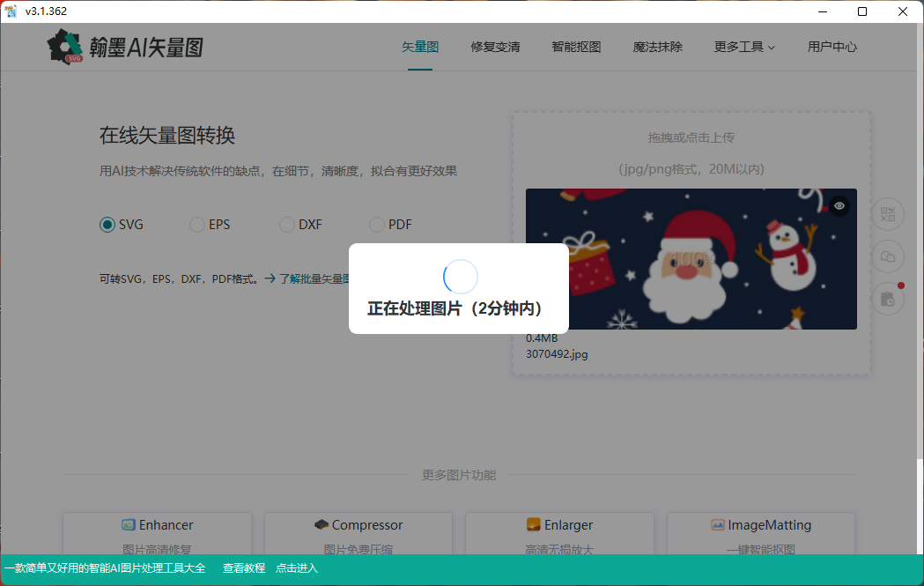The width and height of the screenshot is (924, 586).
Task: Expand the 更多工具 dropdown menu
Action: 744,47
